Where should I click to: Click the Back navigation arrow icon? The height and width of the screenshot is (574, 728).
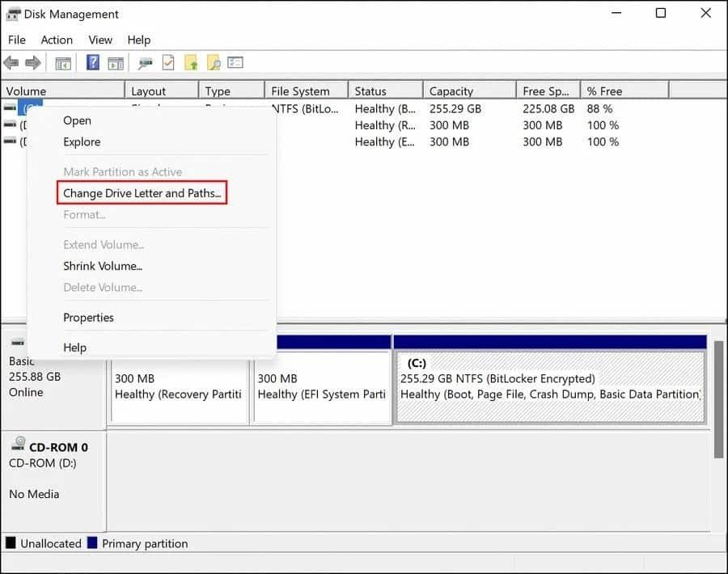click(x=12, y=62)
